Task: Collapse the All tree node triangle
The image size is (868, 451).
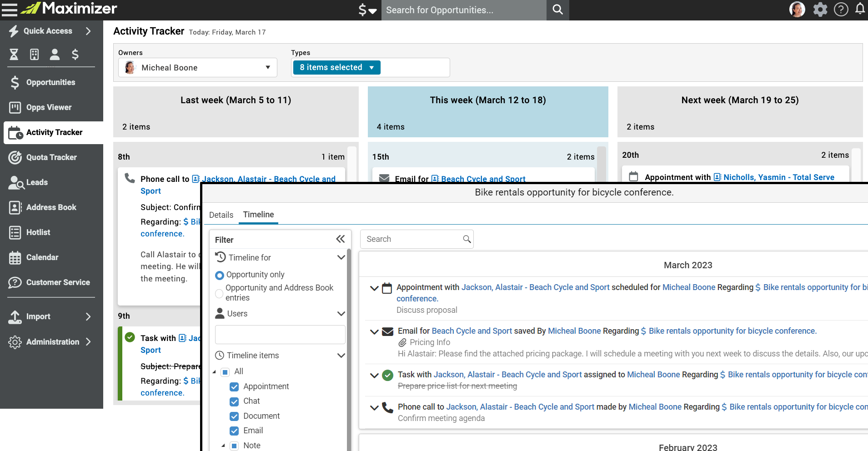Action: [x=214, y=372]
